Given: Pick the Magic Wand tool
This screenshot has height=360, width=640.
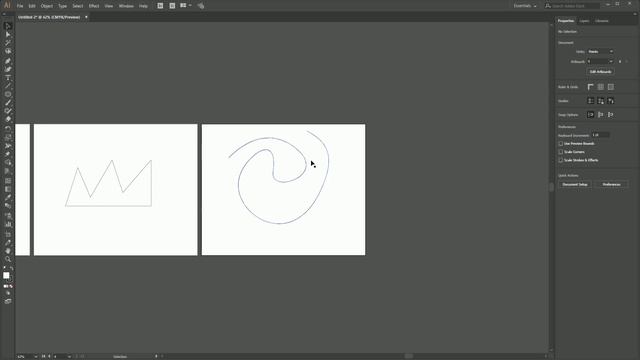Looking at the screenshot, I should click(8, 43).
